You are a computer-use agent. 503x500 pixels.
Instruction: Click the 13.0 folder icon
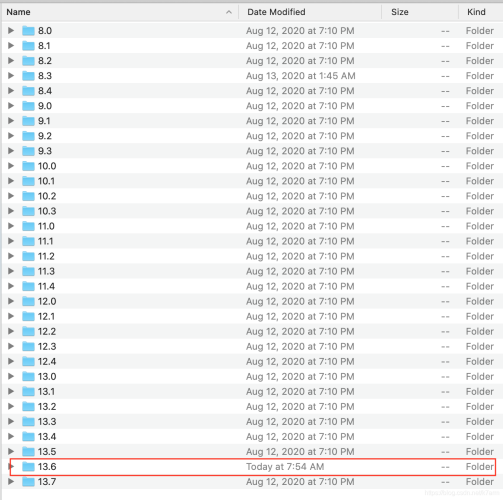(28, 376)
